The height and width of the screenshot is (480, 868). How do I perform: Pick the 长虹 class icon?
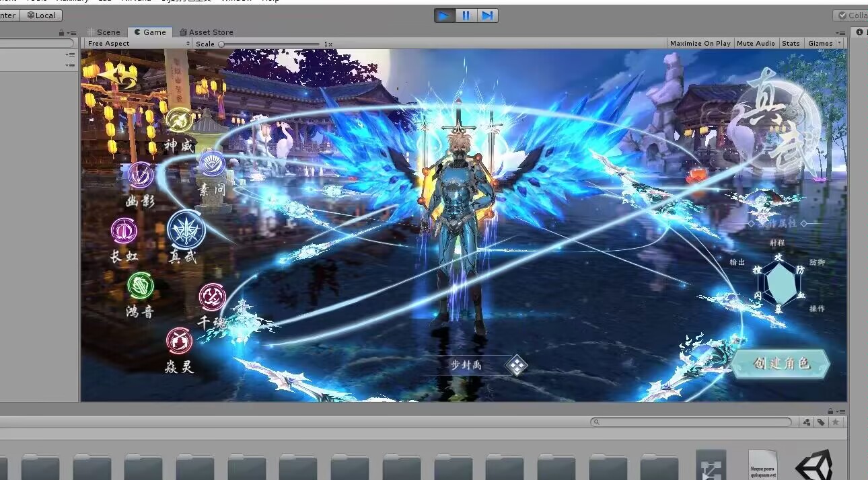[x=124, y=231]
